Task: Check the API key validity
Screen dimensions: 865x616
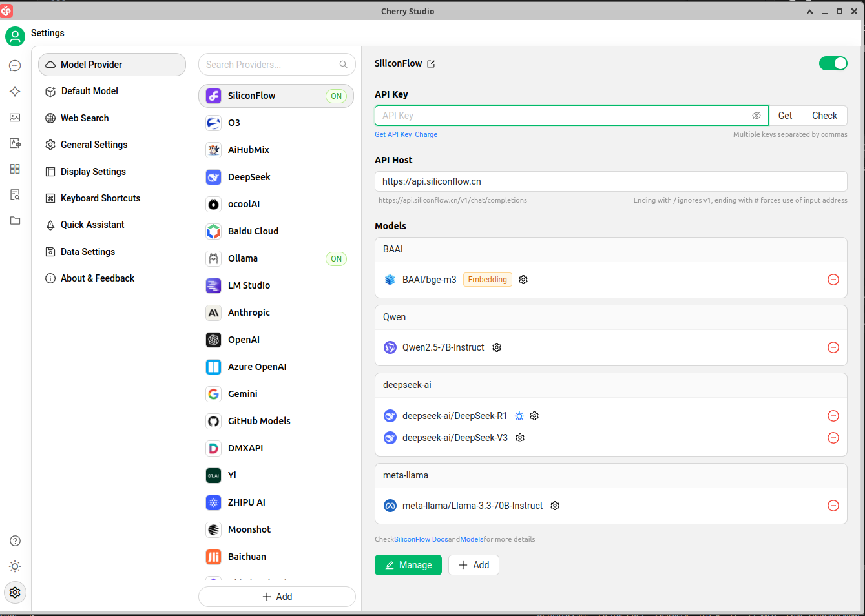Action: [824, 116]
